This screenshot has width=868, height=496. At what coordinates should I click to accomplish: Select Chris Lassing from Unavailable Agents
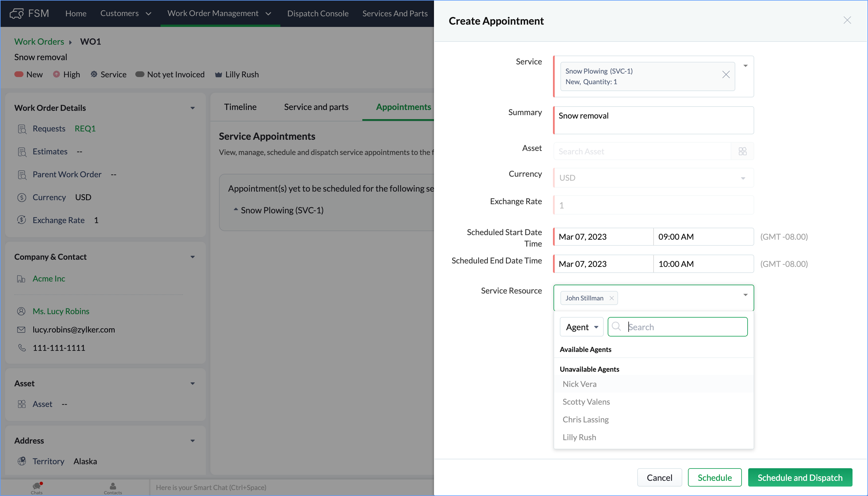coord(653,419)
